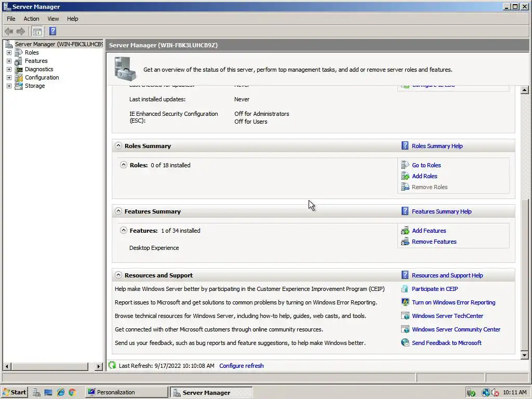Select Configuration in the console tree
The height and width of the screenshot is (399, 532).
(42, 78)
